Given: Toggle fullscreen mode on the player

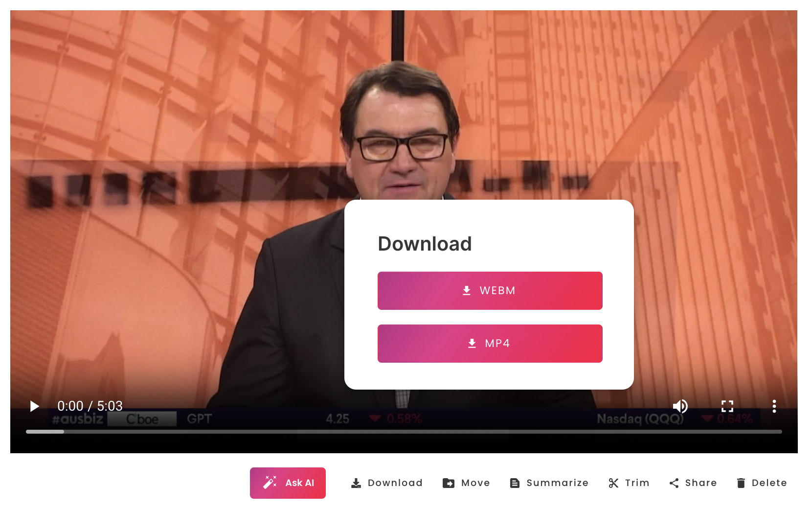Looking at the screenshot, I should tap(727, 406).
